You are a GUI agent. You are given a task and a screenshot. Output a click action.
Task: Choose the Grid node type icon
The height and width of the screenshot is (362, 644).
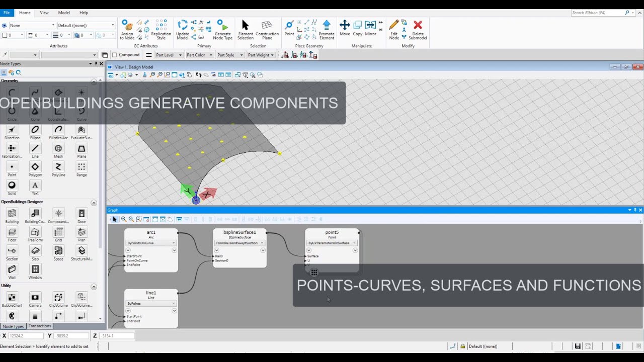[x=58, y=232]
